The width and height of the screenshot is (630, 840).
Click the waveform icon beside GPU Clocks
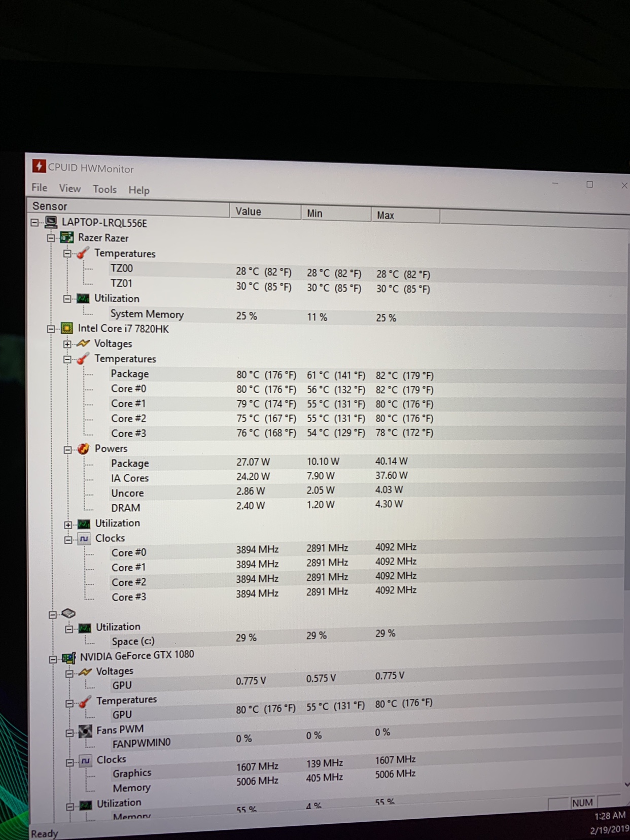click(86, 761)
